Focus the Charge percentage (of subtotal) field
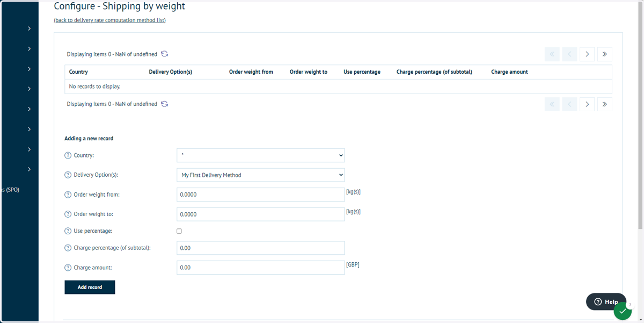The image size is (644, 323). (x=261, y=248)
